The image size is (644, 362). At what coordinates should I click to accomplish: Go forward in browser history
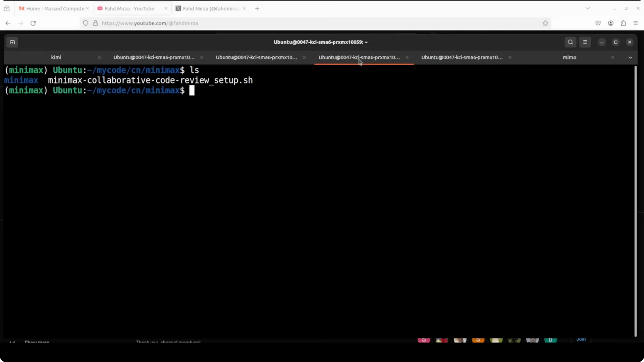coord(20,23)
